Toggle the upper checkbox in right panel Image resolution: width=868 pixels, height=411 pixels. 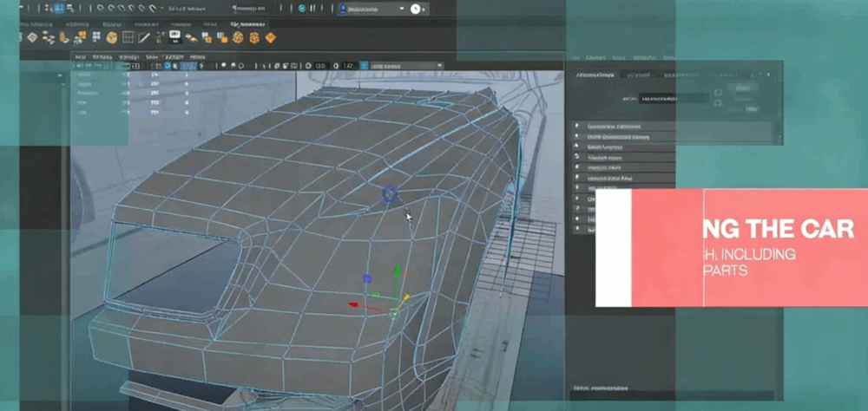click(718, 91)
